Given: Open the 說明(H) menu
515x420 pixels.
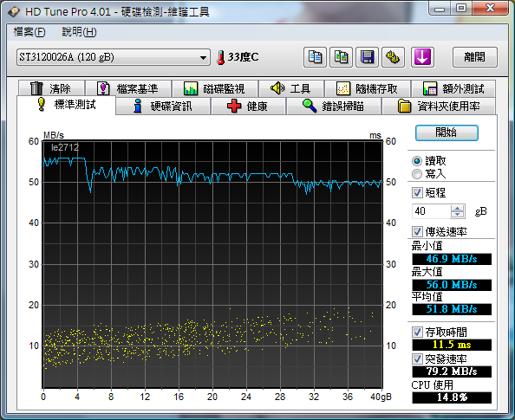Looking at the screenshot, I should pos(79,32).
